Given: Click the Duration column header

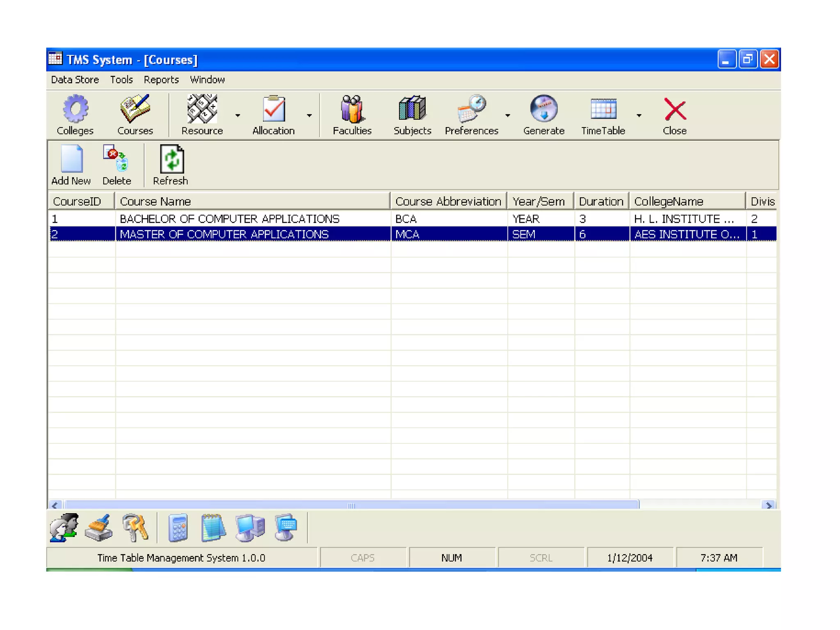Looking at the screenshot, I should (x=601, y=201).
